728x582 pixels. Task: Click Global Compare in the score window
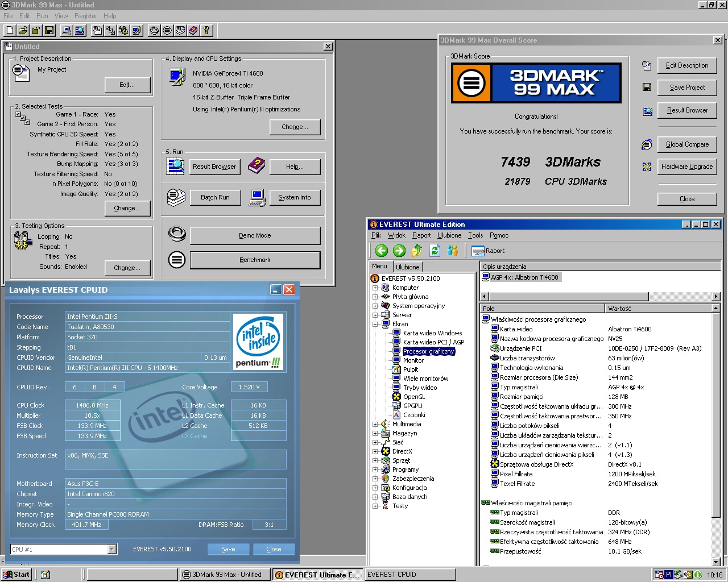687,144
